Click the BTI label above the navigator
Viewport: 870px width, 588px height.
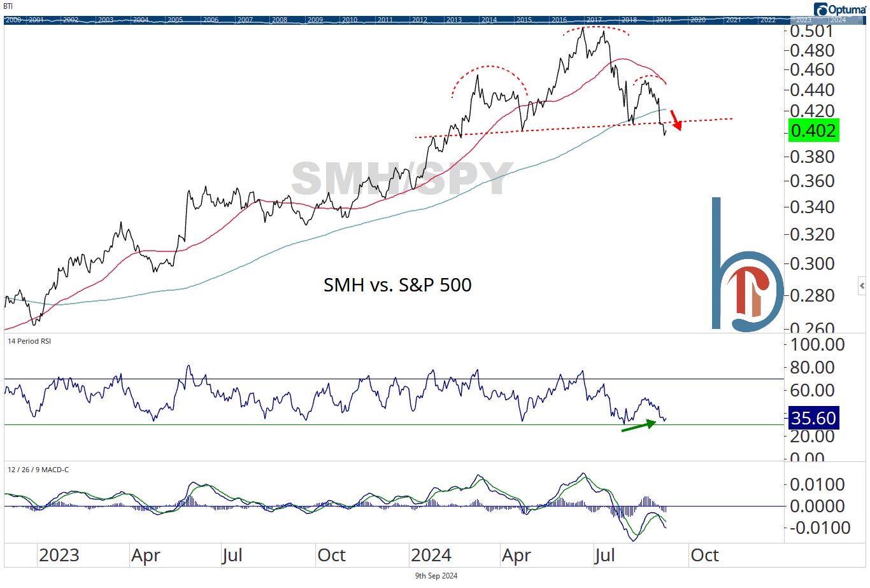pos(8,6)
